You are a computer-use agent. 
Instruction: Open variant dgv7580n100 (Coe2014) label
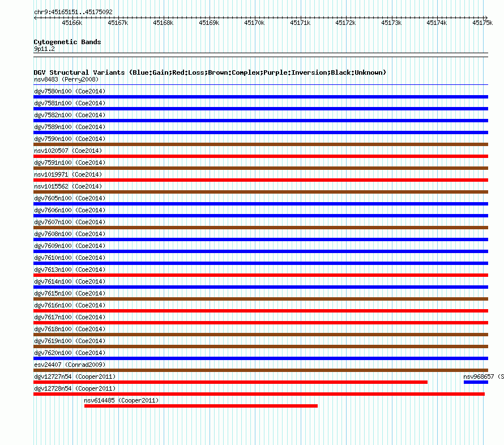(70, 91)
